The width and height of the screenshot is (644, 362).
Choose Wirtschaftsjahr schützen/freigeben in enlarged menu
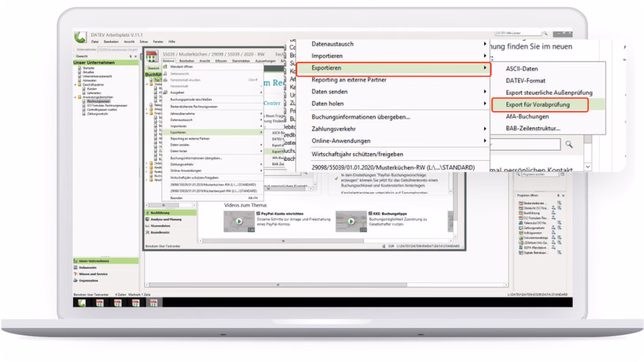pos(357,154)
